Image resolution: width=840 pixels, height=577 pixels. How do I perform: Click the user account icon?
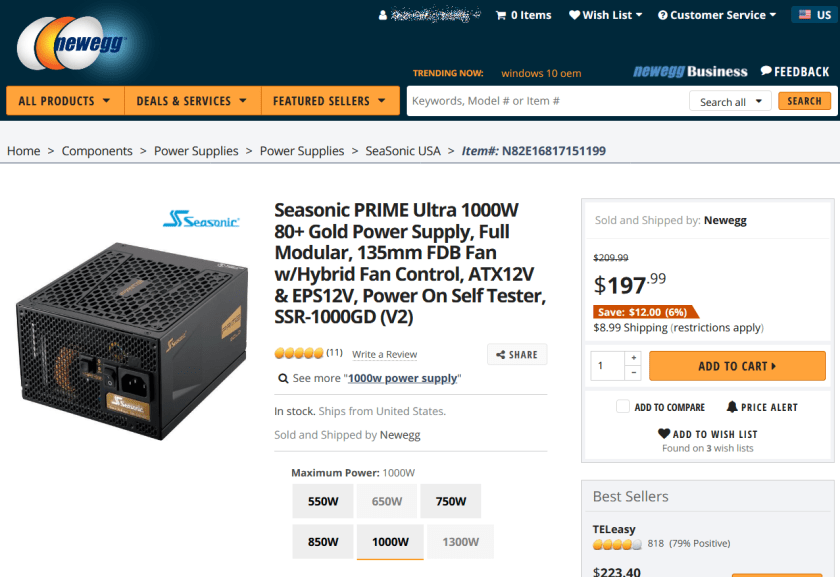(x=383, y=15)
